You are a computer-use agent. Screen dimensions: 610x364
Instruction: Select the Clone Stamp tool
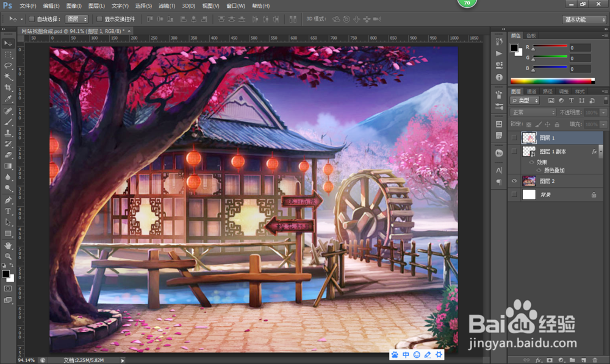tap(8, 133)
